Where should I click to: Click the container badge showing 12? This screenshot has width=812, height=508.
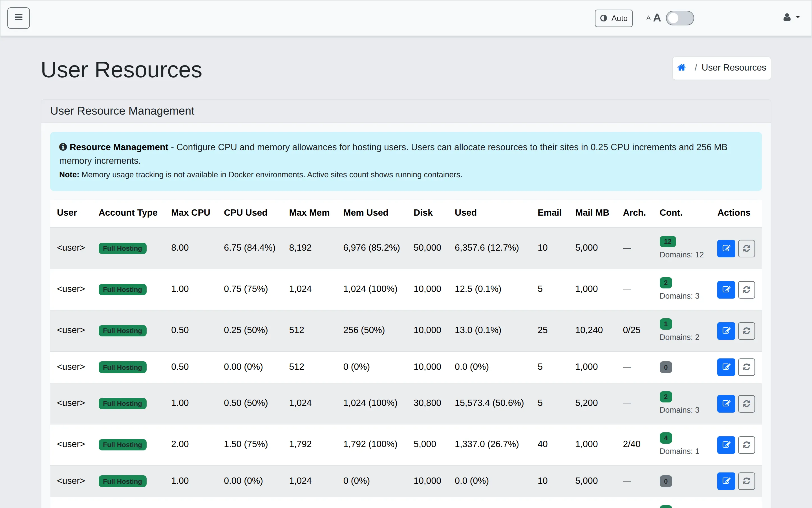(x=667, y=242)
